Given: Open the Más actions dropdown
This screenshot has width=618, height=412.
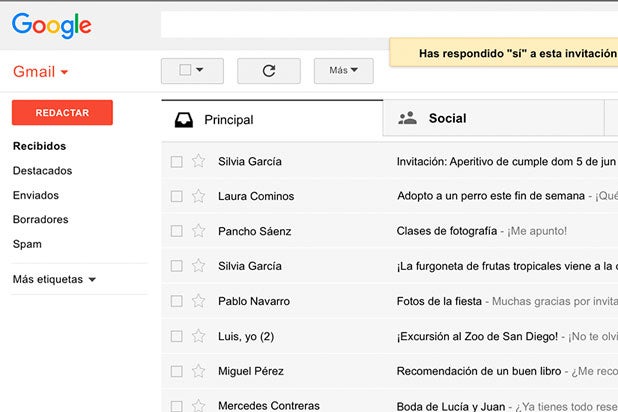Looking at the screenshot, I should coord(343,71).
